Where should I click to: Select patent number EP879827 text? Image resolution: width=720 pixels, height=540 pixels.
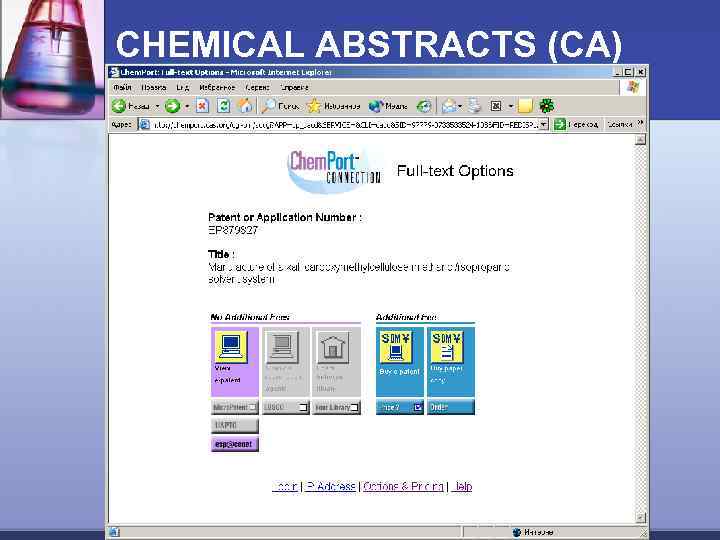(x=233, y=231)
